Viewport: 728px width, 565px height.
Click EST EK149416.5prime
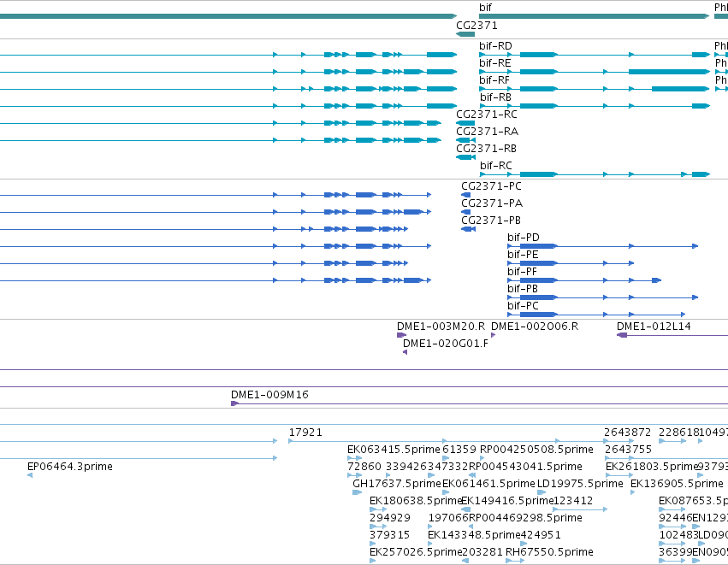(506, 501)
